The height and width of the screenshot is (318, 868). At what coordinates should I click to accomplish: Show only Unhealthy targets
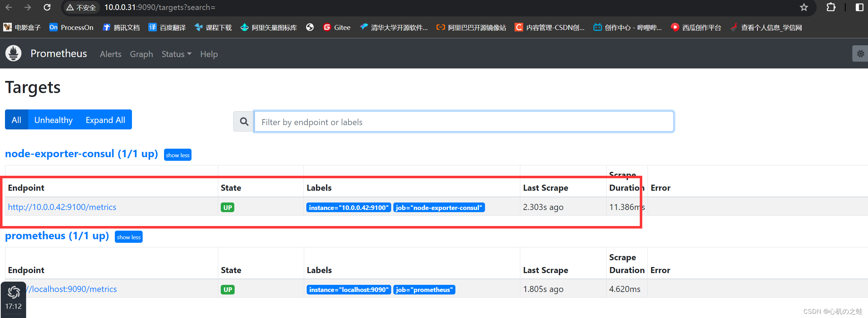(53, 120)
